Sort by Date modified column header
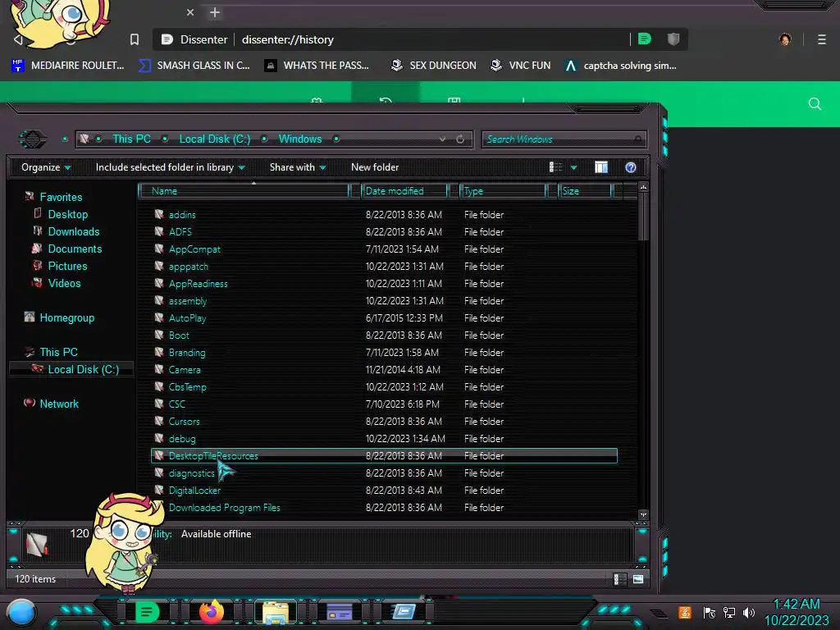The image size is (840, 630). pos(404,190)
